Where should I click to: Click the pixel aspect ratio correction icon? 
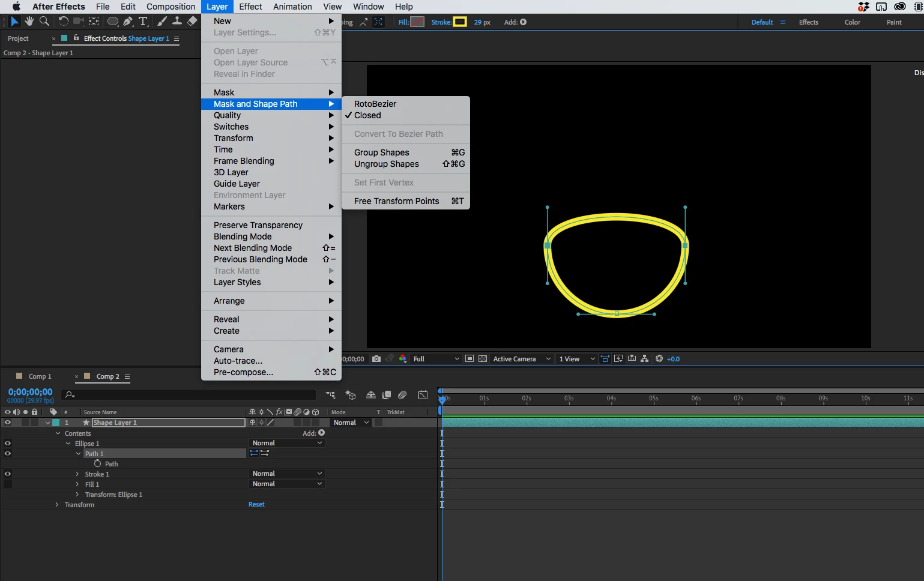click(605, 359)
